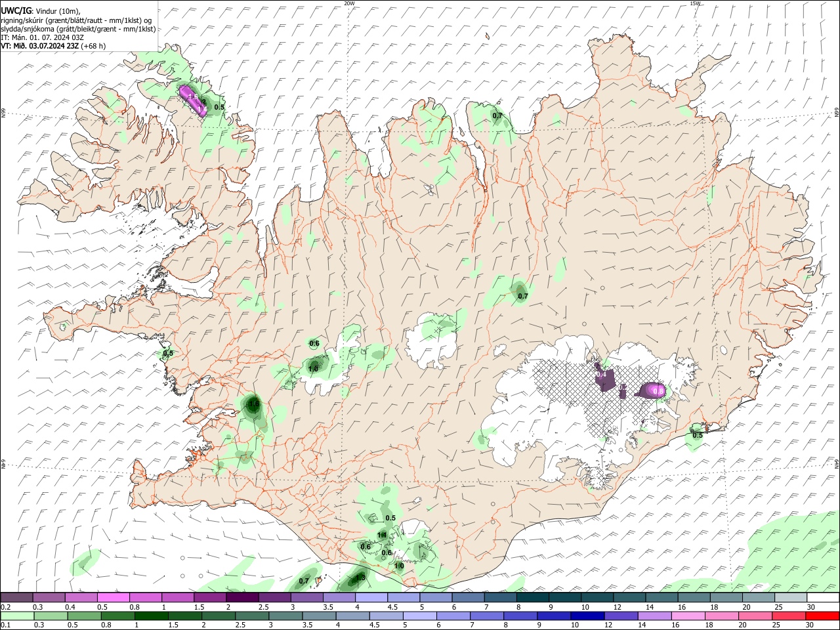Click the '1.3' rain value on the south coast

click(360, 577)
